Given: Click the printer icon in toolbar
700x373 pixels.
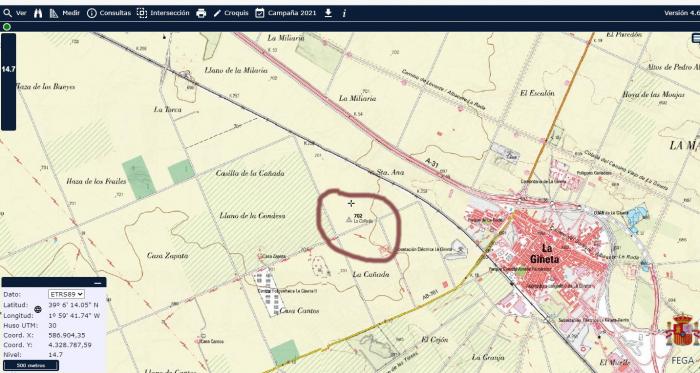Looking at the screenshot, I should pyautogui.click(x=201, y=13).
